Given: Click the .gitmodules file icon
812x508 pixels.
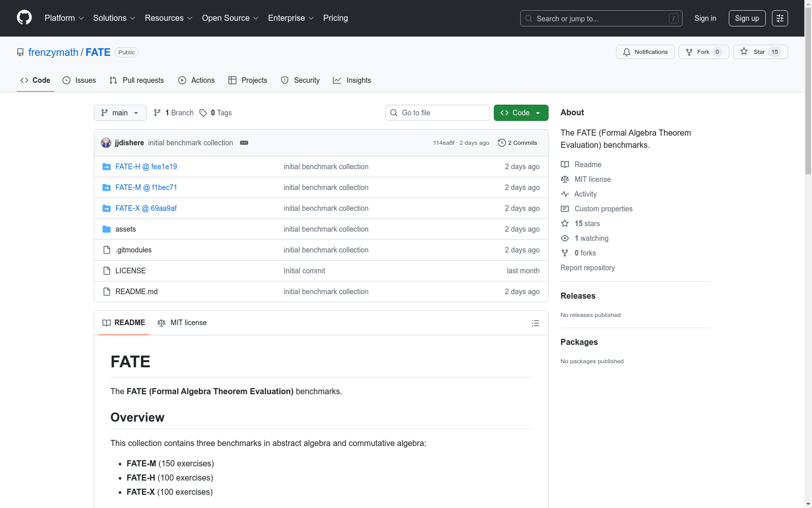Looking at the screenshot, I should click(x=107, y=250).
